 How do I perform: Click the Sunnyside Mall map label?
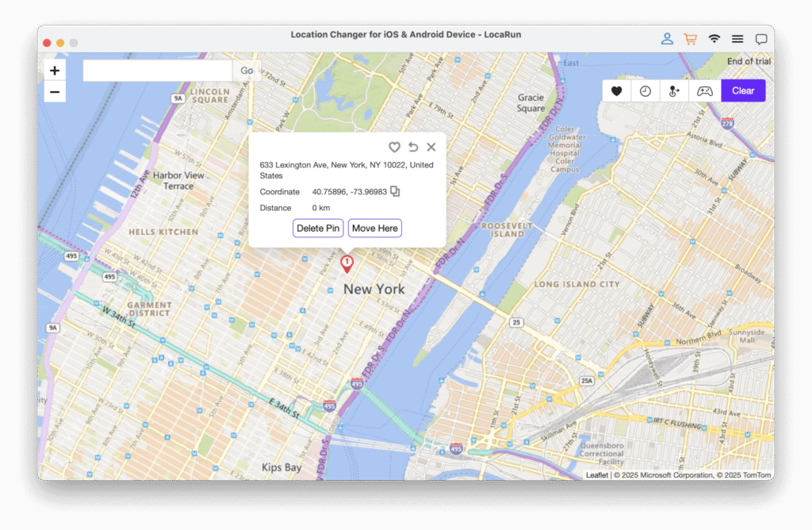(746, 336)
